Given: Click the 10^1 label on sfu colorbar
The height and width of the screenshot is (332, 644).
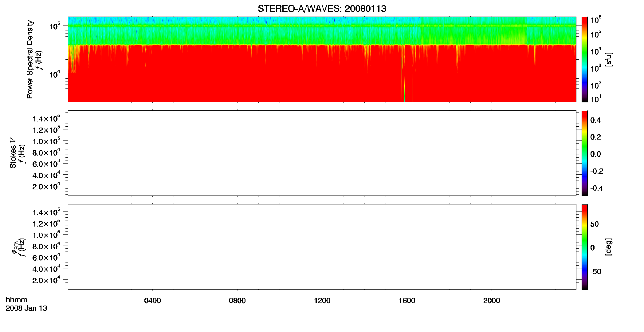Looking at the screenshot, I should tap(596, 99).
